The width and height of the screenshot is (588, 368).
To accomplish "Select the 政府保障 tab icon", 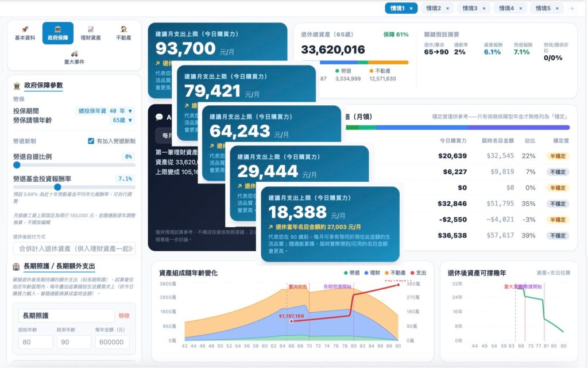I will tap(58, 33).
